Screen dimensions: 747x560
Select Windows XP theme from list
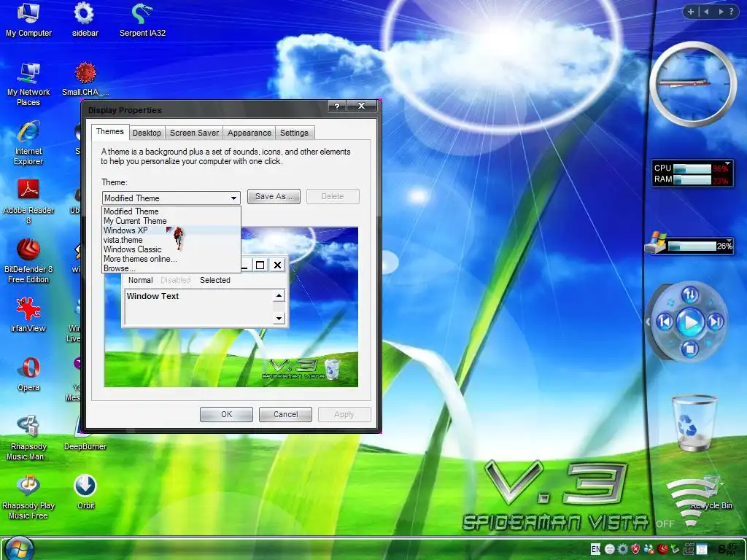tap(171, 230)
